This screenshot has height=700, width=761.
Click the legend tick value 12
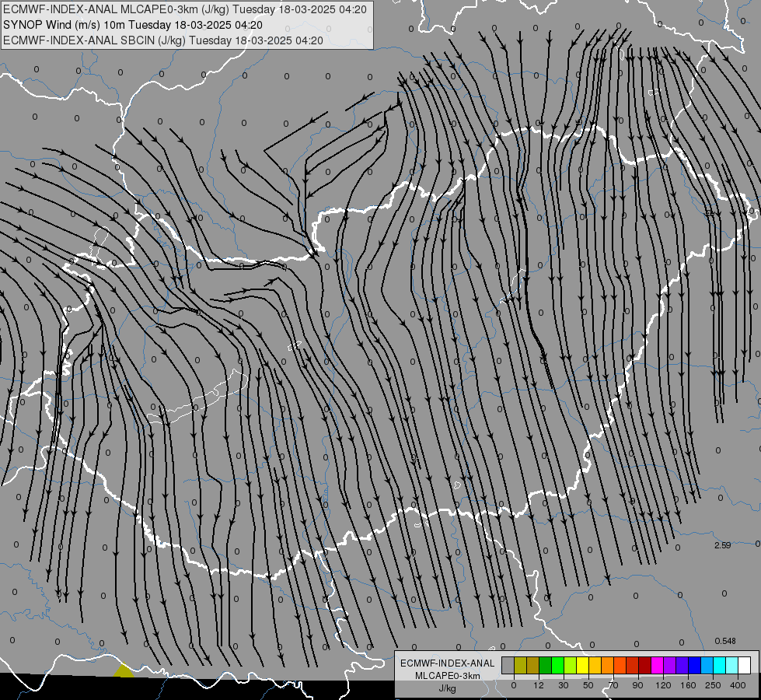point(539,685)
